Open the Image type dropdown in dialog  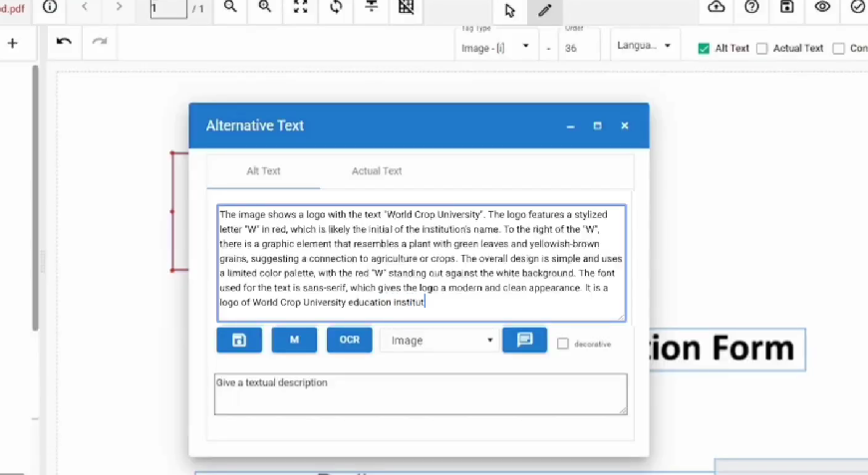coord(438,341)
